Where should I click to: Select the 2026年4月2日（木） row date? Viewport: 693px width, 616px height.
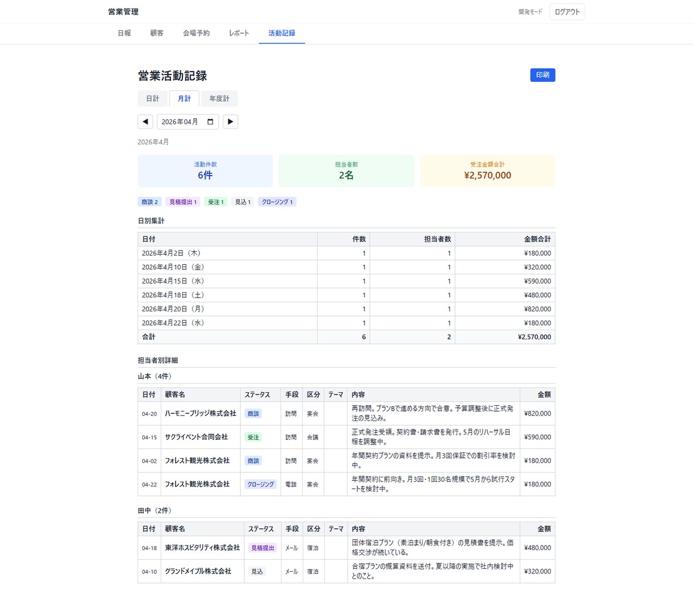[x=172, y=253]
